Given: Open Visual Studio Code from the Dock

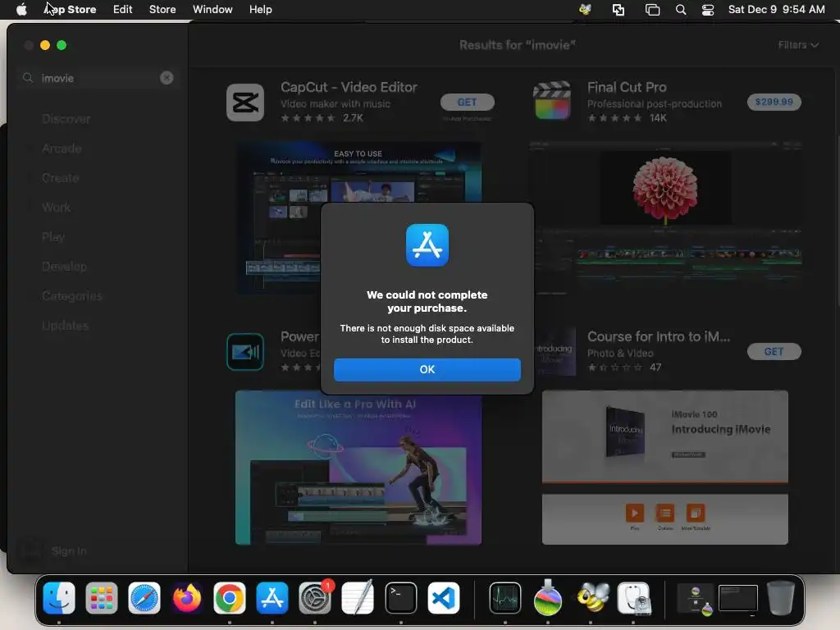Looking at the screenshot, I should (x=444, y=598).
